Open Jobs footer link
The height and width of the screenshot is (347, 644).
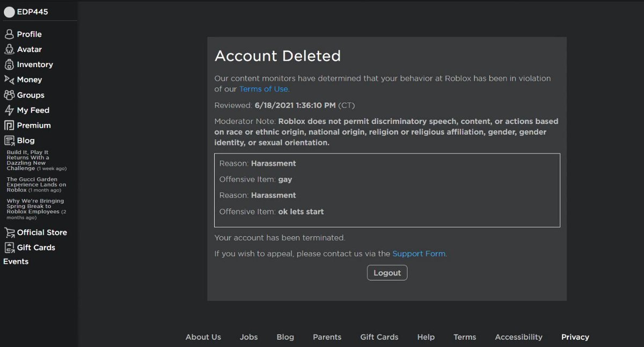point(248,337)
